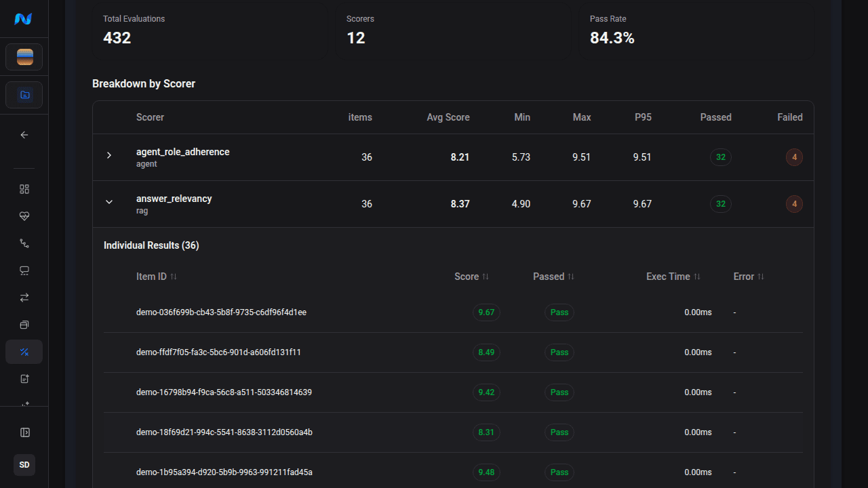Screen dimensions: 868x488
Task: Open the stacked layers icon in sidebar
Action: click(x=24, y=325)
